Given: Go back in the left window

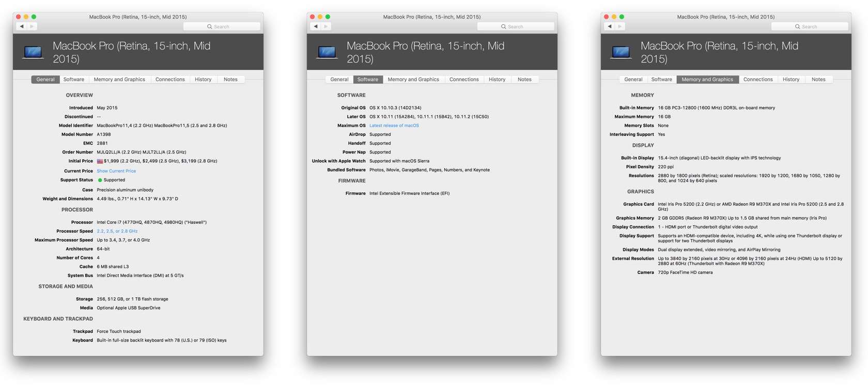Looking at the screenshot, I should click(22, 26).
